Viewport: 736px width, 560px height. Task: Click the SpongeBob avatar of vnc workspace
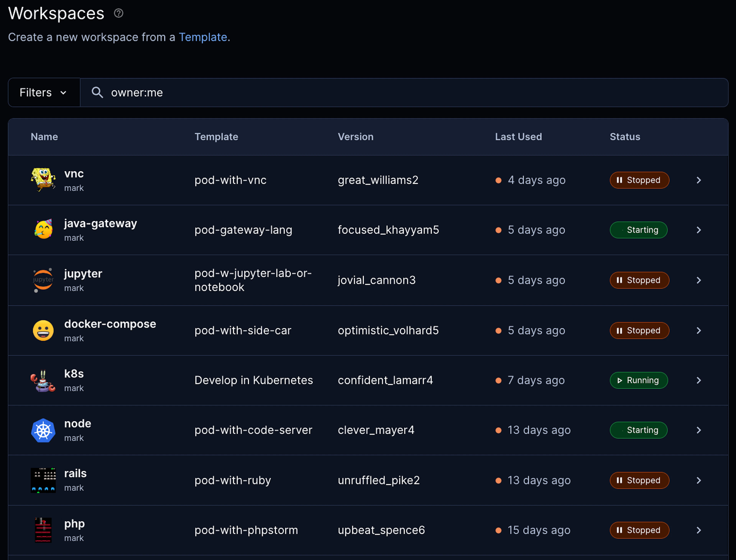click(43, 180)
